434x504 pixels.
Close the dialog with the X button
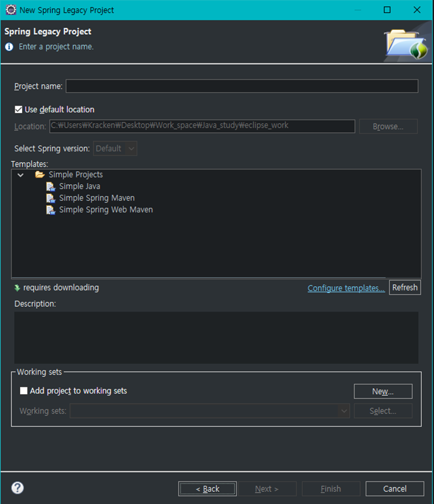pos(417,10)
